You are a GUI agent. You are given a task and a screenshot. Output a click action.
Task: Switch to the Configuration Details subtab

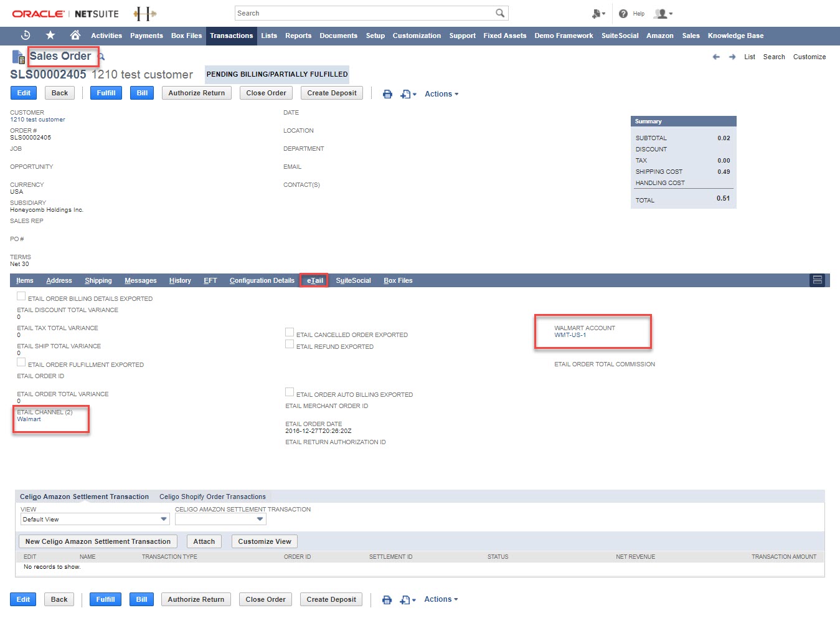coord(262,280)
